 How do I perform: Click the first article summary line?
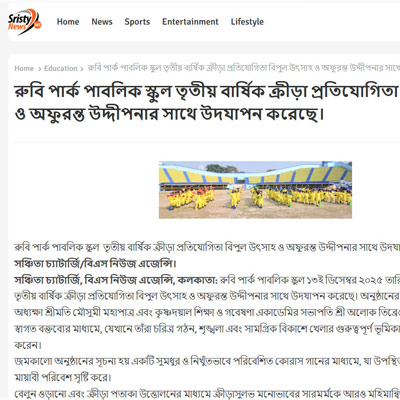[207, 247]
